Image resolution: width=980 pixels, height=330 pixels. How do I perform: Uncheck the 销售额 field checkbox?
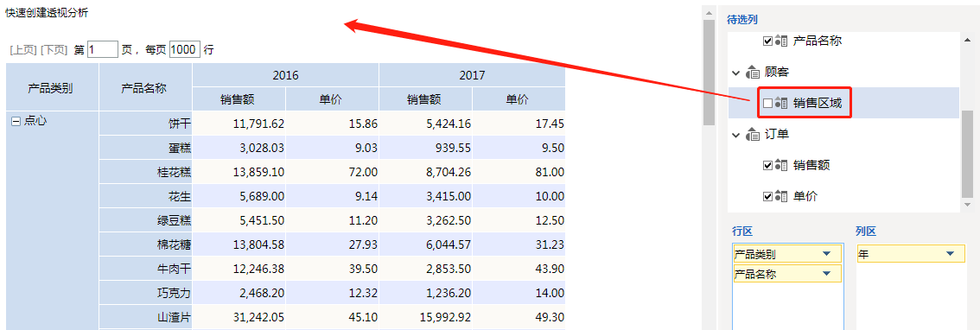[x=767, y=166]
